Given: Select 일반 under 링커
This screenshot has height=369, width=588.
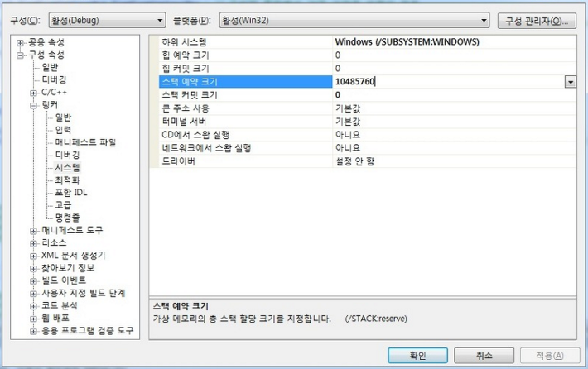Looking at the screenshot, I should click(x=64, y=117).
